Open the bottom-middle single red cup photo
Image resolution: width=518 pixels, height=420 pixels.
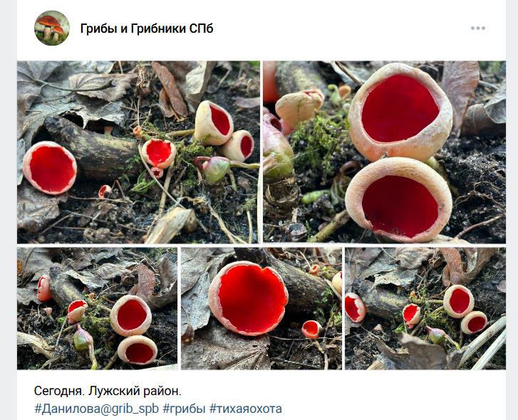[261, 308]
